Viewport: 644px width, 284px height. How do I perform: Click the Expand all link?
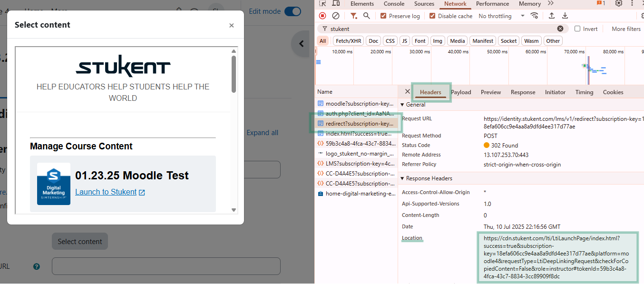(x=263, y=133)
